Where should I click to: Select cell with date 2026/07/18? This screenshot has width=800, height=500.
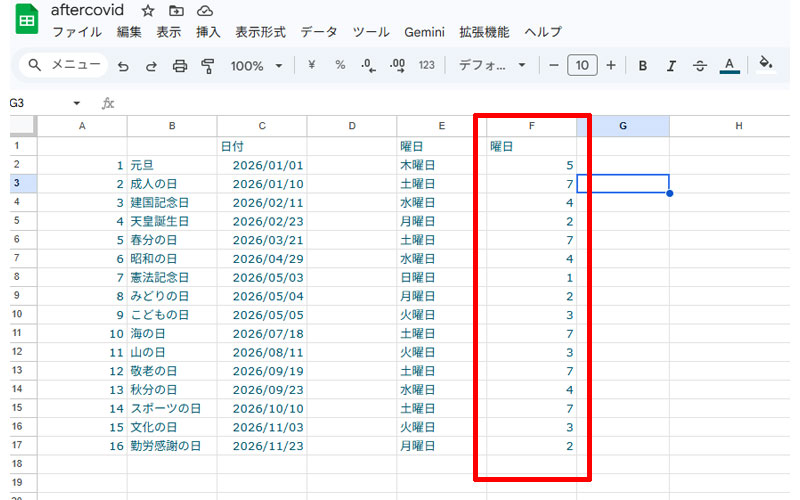[x=262, y=333]
